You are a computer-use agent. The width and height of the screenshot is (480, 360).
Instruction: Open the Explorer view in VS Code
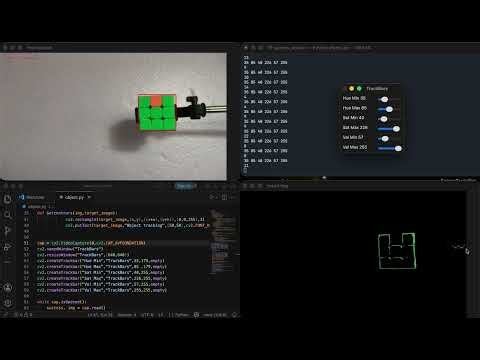[7, 199]
